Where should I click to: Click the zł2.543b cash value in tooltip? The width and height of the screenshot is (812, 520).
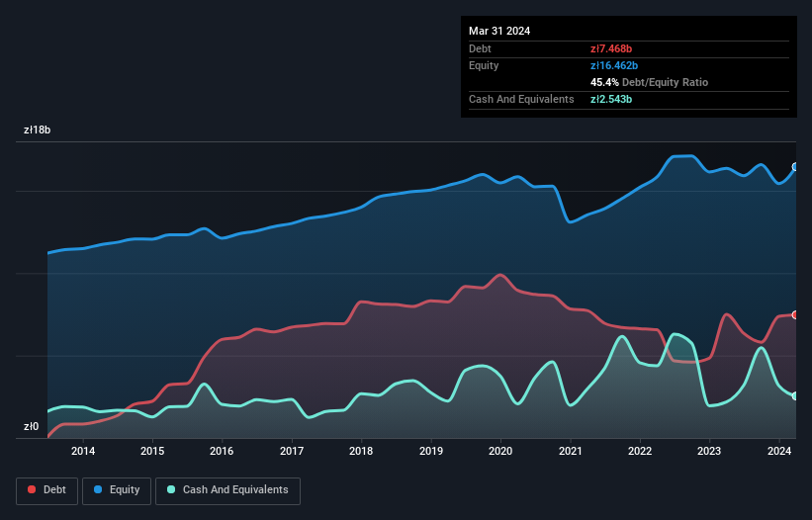(x=611, y=99)
